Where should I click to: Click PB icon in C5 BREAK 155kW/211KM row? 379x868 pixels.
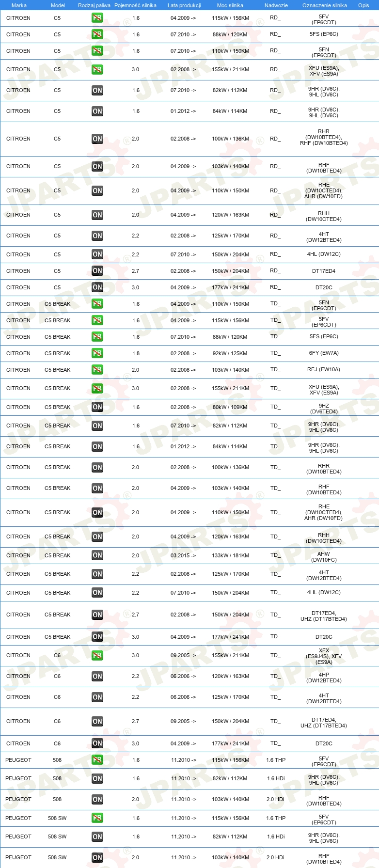(97, 388)
